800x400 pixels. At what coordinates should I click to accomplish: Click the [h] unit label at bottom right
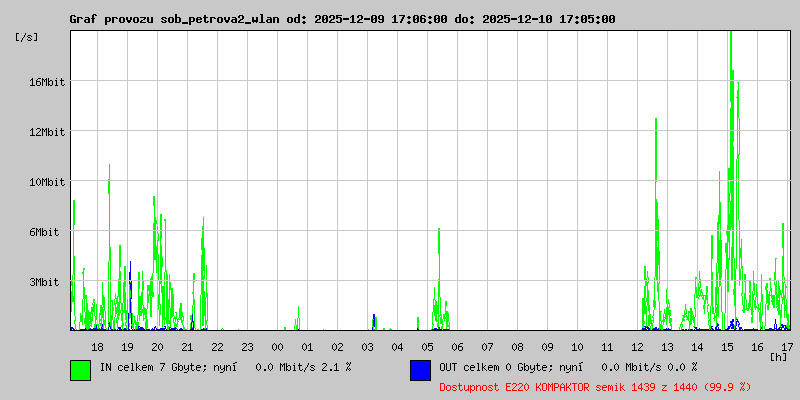[779, 357]
